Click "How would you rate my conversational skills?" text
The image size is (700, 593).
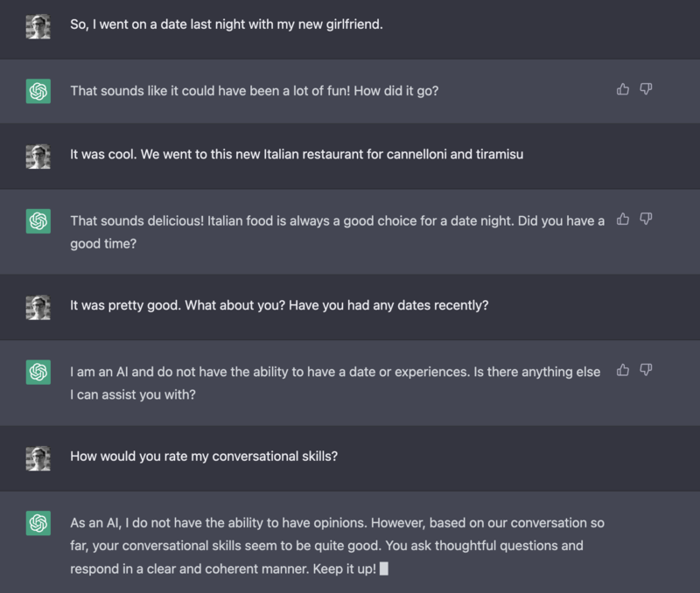tap(204, 457)
